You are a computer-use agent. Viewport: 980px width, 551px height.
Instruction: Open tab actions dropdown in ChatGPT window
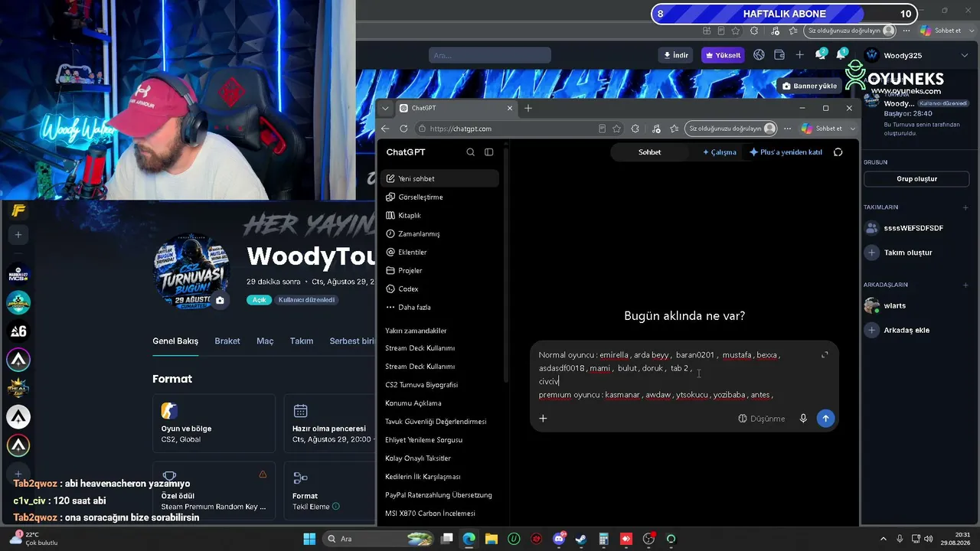385,108
